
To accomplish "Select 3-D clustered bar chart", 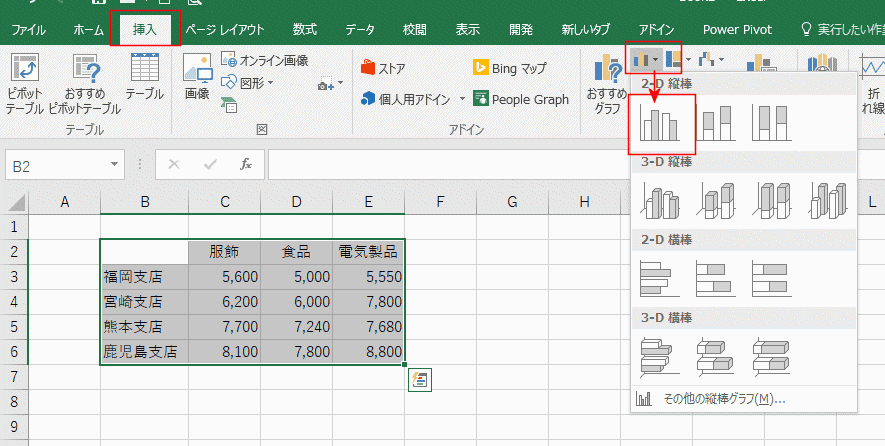I will [660, 357].
